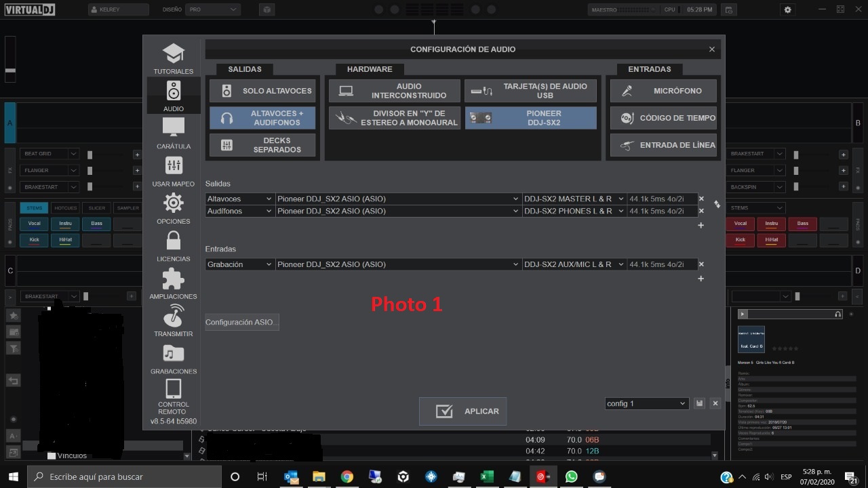This screenshot has width=868, height=488.
Task: Open the Altavoces row sound card dropdown
Action: [398, 199]
